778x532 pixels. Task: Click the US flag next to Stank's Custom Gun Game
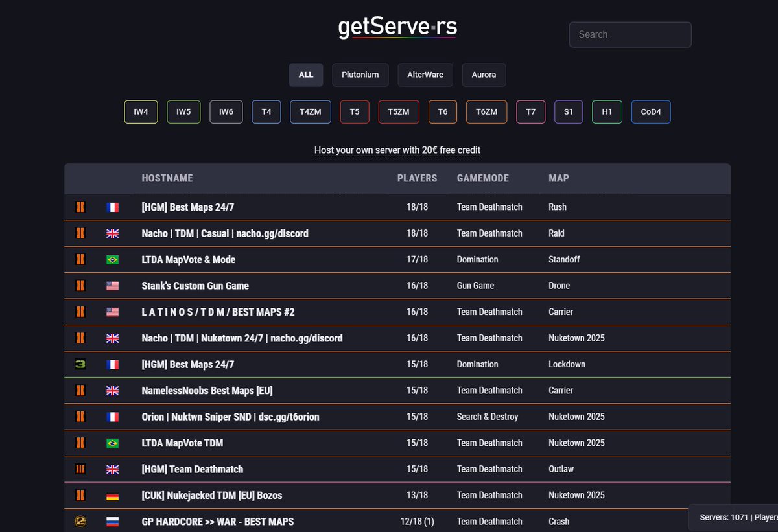(x=113, y=285)
